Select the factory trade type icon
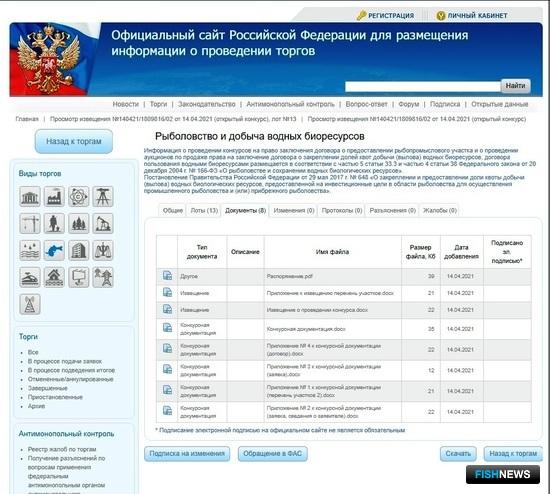Viewport: 550px width, 494px height. [x=54, y=196]
